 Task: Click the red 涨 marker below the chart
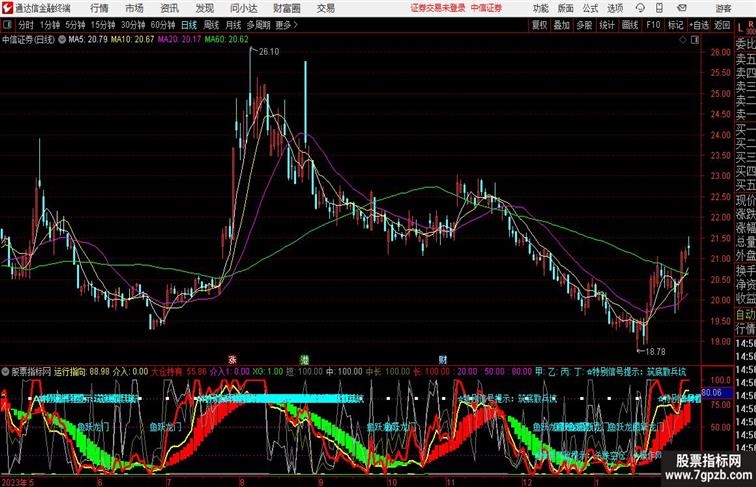point(233,359)
